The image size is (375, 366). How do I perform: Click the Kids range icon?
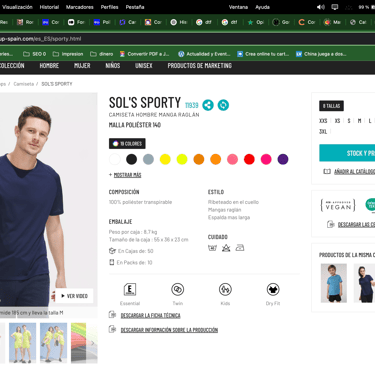click(x=225, y=289)
